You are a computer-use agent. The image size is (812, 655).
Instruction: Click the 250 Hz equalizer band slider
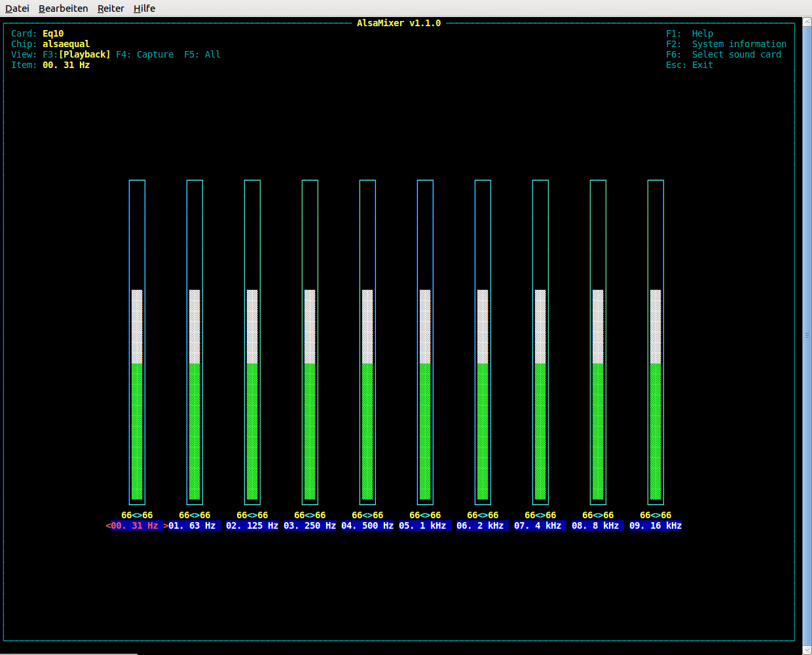point(310,342)
